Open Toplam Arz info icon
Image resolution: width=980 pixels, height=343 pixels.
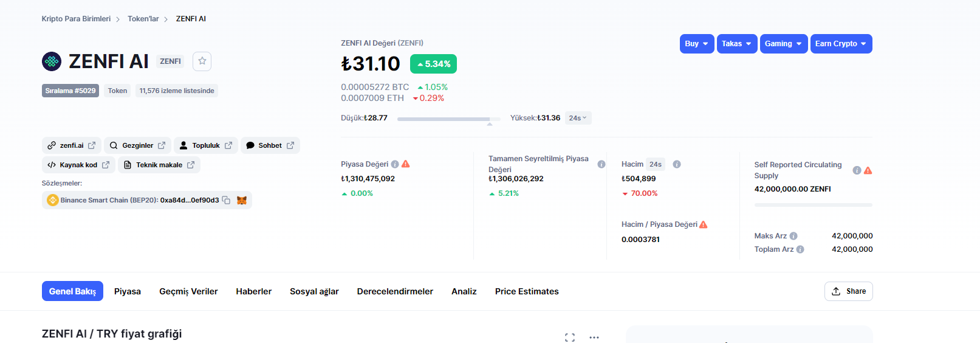click(x=800, y=249)
